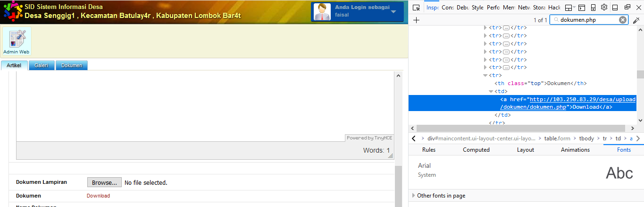This screenshot has height=207, width=644.
Task: Open the Computed side panel tab
Action: coord(476,150)
